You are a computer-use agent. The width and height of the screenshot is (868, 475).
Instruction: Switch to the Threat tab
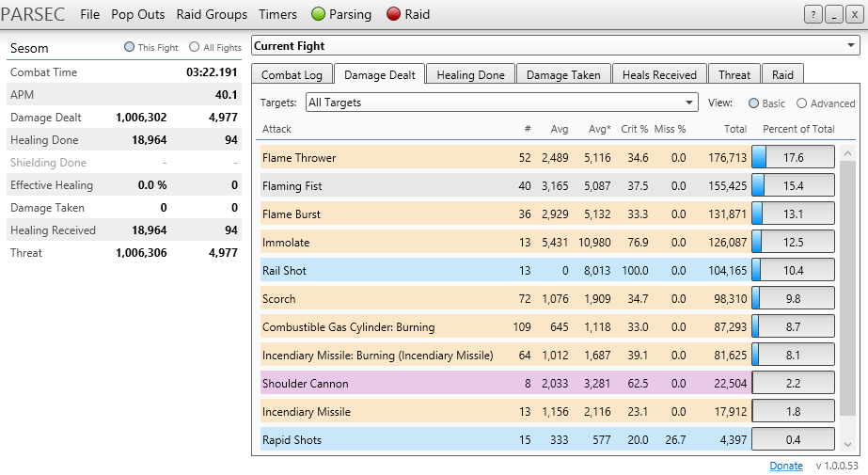point(734,74)
